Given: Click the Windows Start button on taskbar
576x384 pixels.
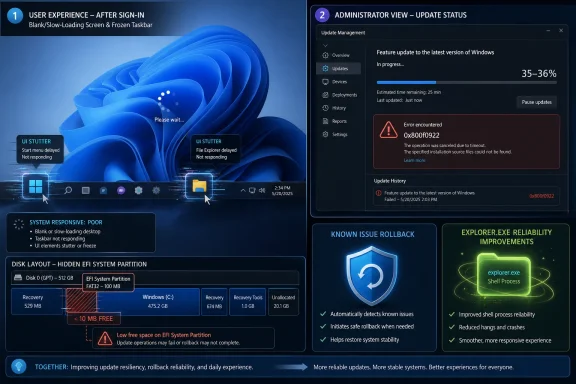Looking at the screenshot, I should point(35,186).
